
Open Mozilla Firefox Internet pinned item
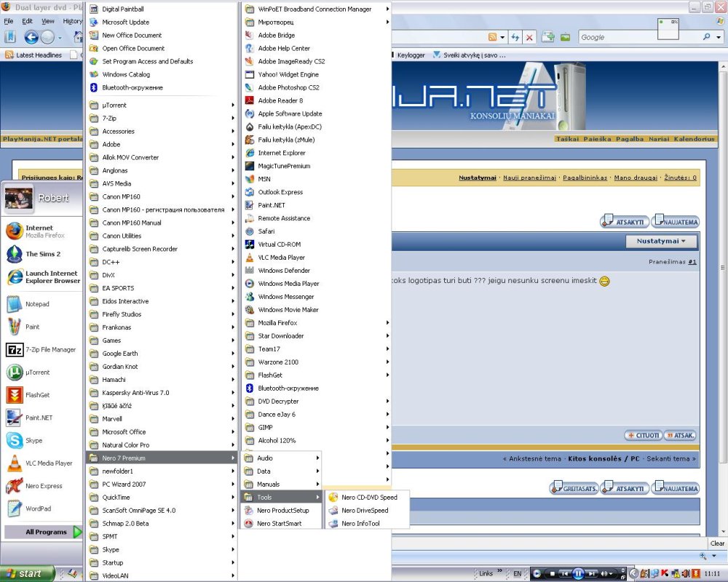click(x=41, y=231)
